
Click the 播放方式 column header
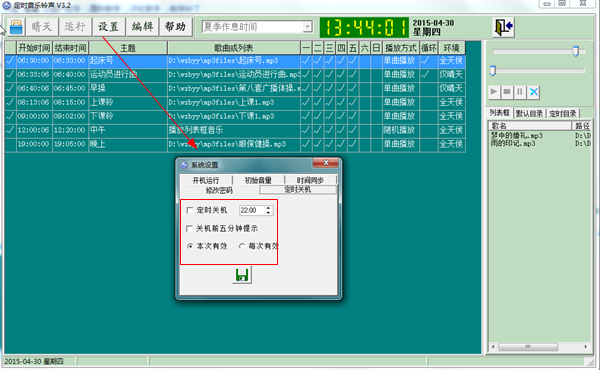401,48
